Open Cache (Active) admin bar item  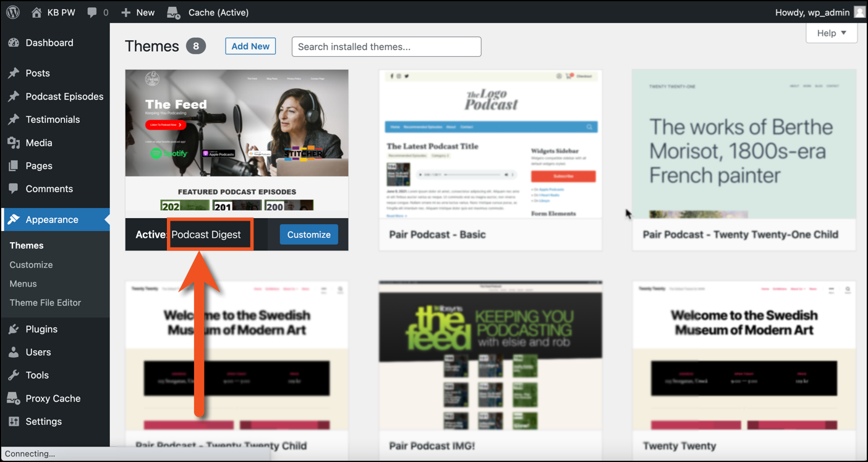click(208, 12)
